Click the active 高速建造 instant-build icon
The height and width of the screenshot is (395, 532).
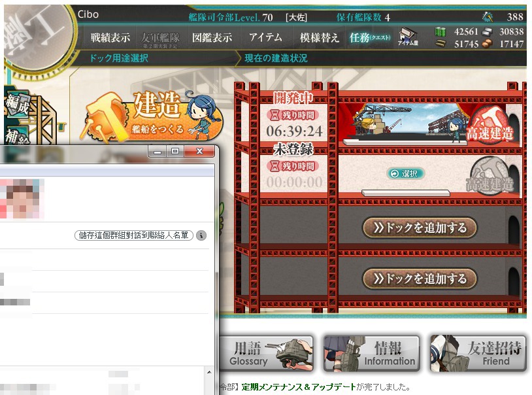pyautogui.click(x=490, y=126)
